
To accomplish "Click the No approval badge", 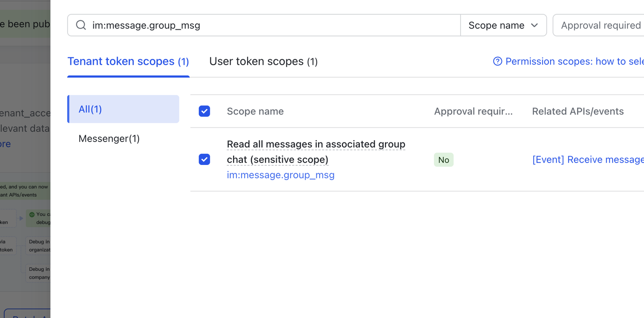I will point(443,160).
